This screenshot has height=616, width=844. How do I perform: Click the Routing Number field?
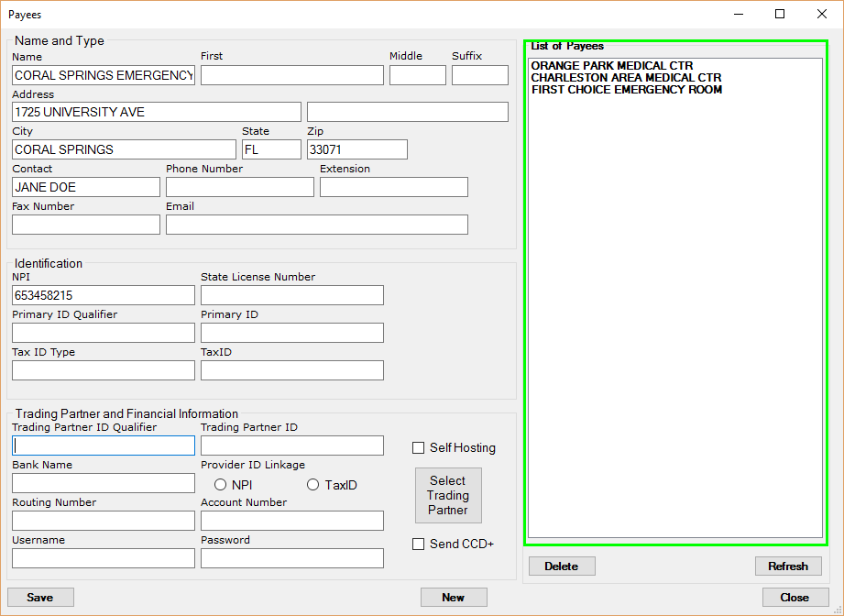point(104,521)
